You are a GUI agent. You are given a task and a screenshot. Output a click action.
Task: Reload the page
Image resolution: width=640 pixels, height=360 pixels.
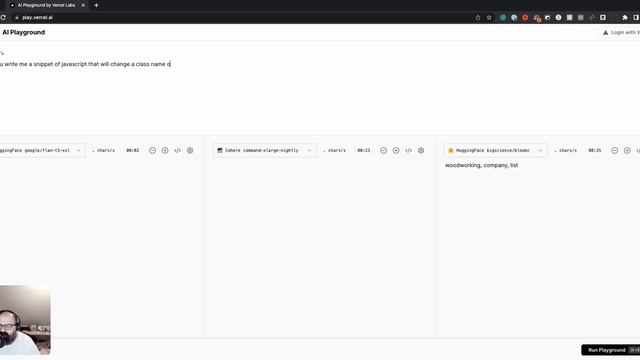click(3, 18)
